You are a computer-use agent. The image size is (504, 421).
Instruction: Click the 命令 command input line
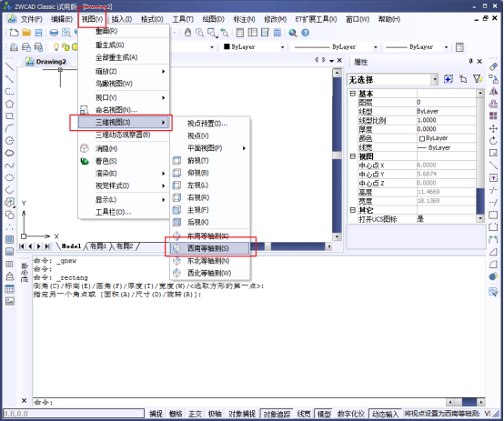[x=239, y=402]
